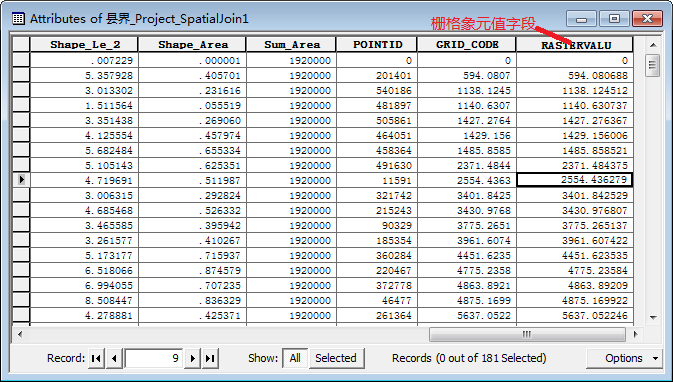Screen dimensions: 673x382
Task: Click the Shape_Le_2 column header
Action: (x=84, y=45)
